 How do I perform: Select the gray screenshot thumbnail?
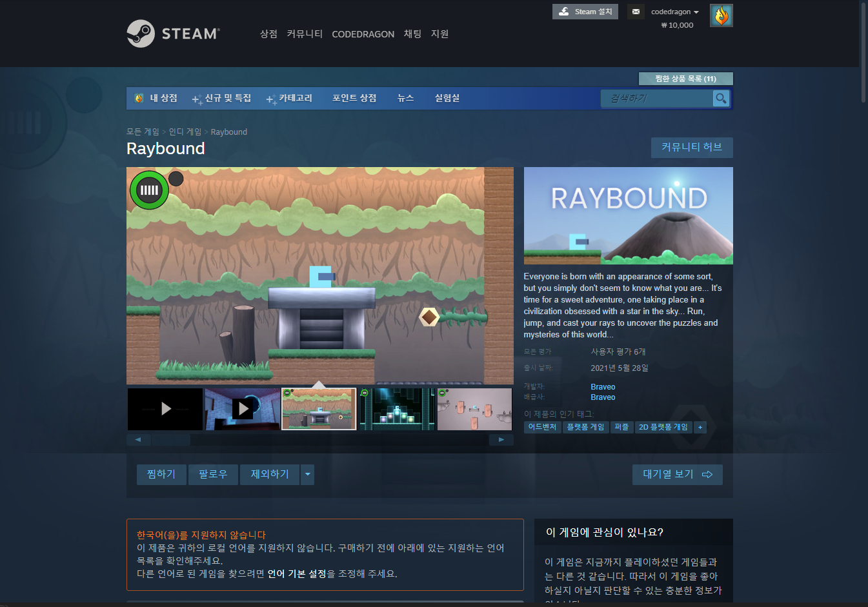click(x=474, y=409)
